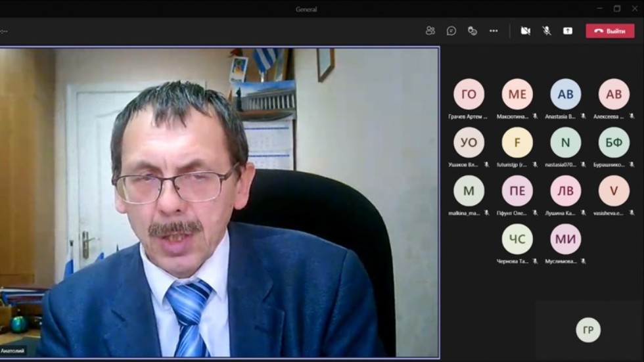The width and height of the screenshot is (644, 362).
Task: Open the share screen tray
Action: (x=568, y=31)
